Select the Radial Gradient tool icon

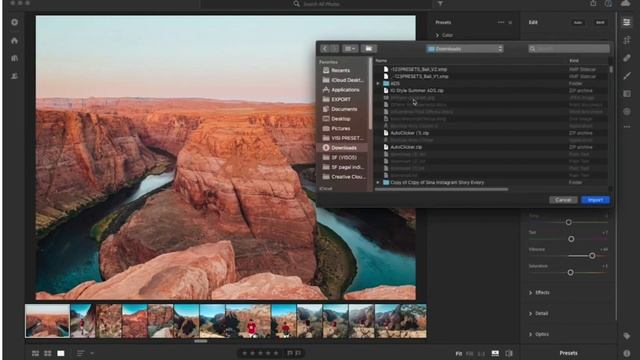pyautogui.click(x=627, y=111)
